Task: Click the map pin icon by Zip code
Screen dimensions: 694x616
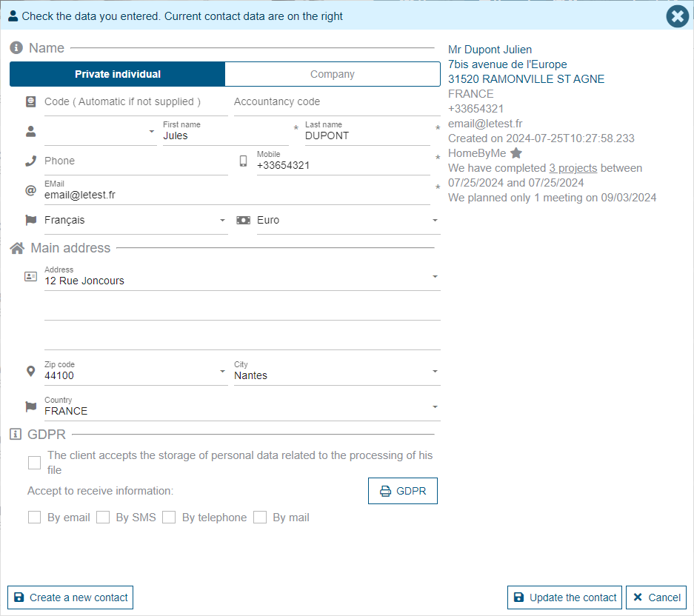Action: (30, 371)
